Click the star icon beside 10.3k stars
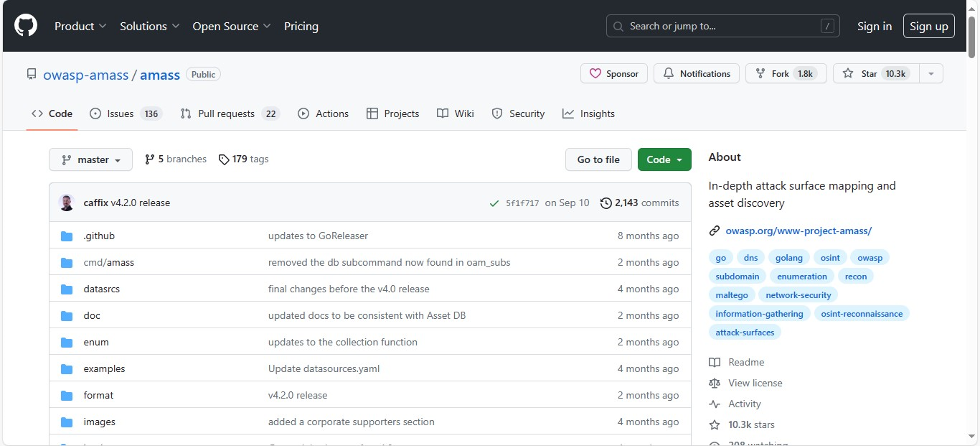This screenshot has height=446, width=980. pos(715,425)
